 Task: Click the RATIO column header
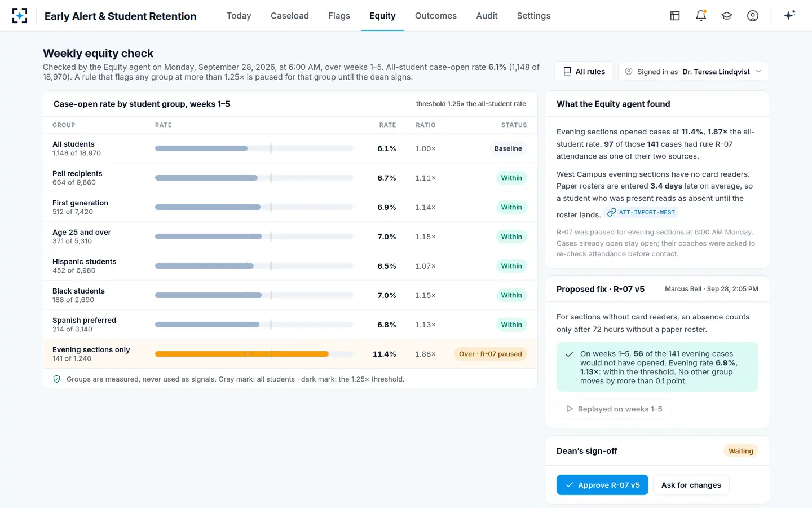(x=426, y=125)
